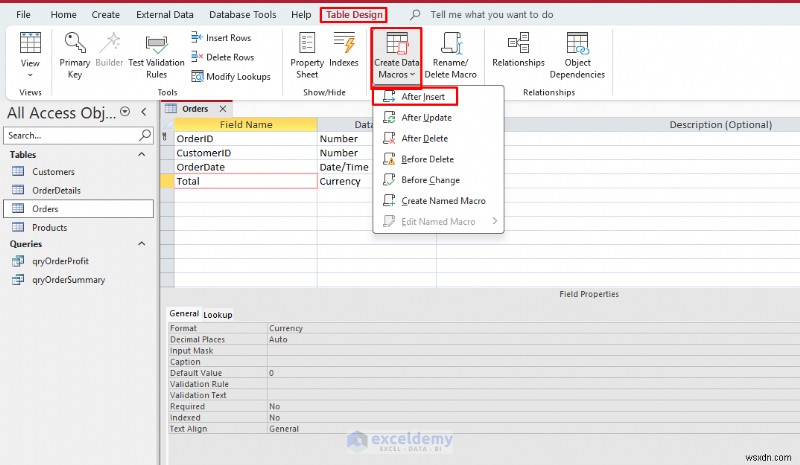This screenshot has width=800, height=465.
Task: Click the Validation Rule property field
Action: coord(534,384)
